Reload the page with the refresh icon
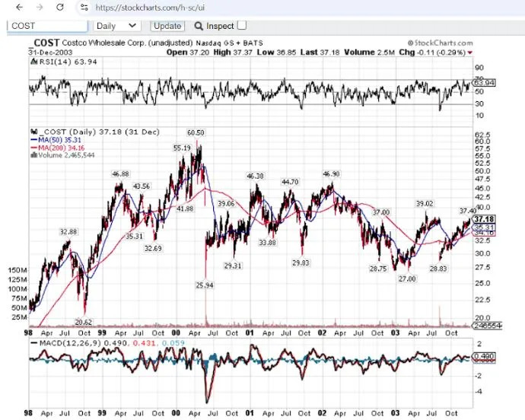This screenshot has height=420, width=525. (x=60, y=7)
